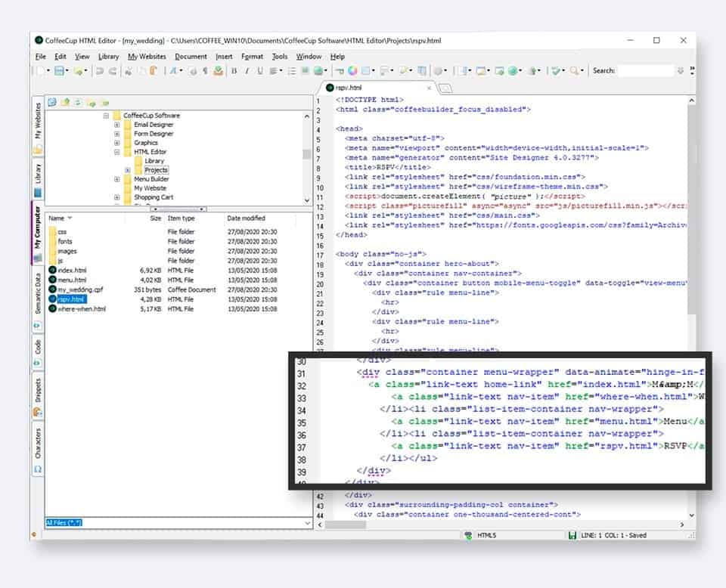
Task: Open the Tools menu
Action: [279, 56]
